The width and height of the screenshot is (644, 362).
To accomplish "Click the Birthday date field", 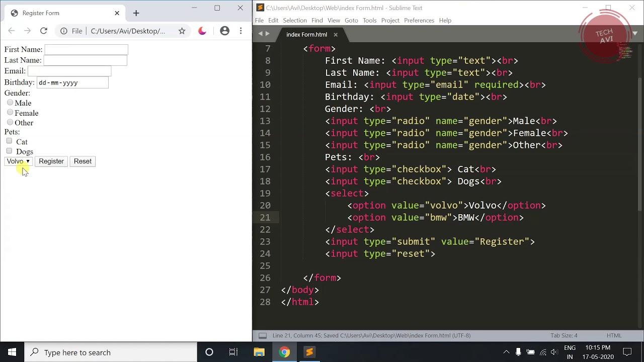I will 72,82.
